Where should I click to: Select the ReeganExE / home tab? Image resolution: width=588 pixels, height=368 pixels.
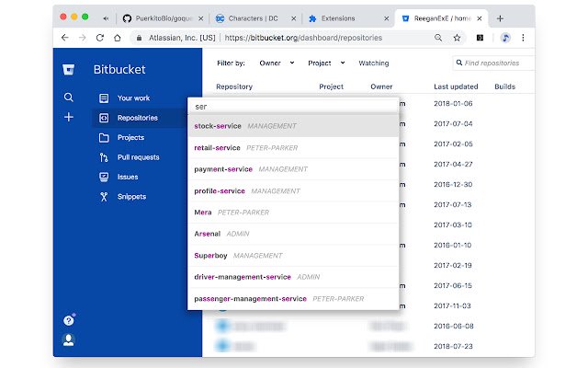coord(442,18)
